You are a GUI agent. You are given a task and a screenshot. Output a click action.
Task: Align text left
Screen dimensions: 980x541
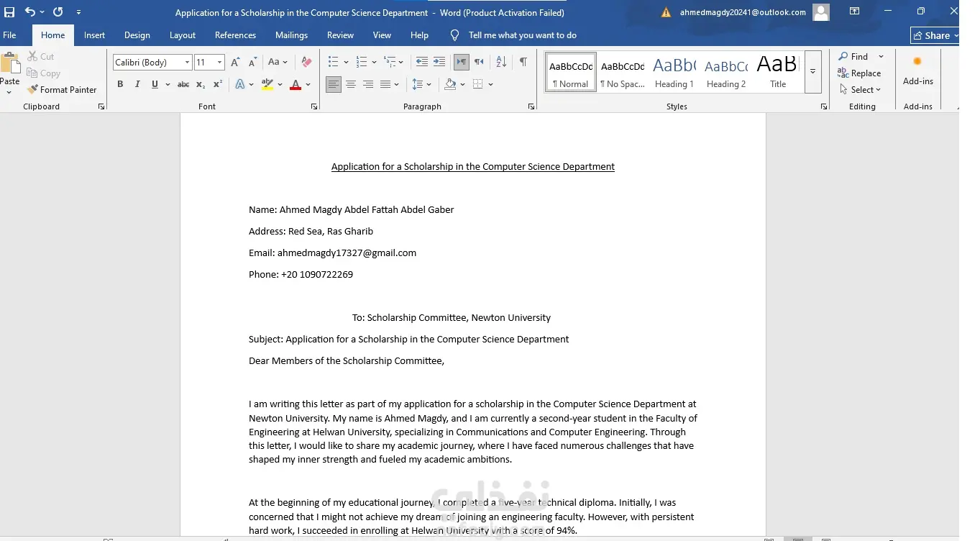click(333, 84)
